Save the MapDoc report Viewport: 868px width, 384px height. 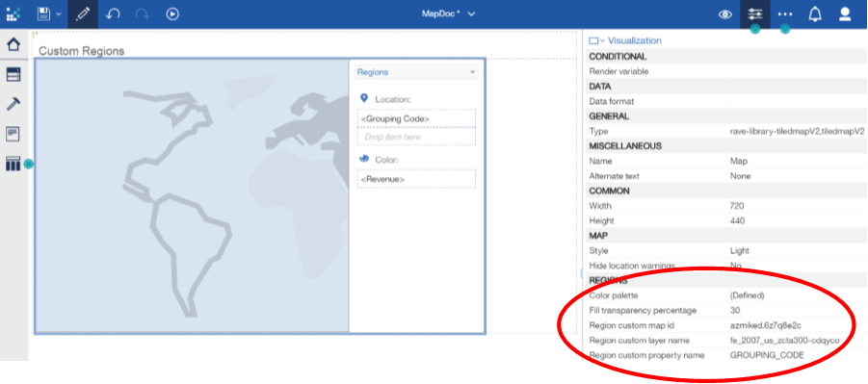[43, 13]
